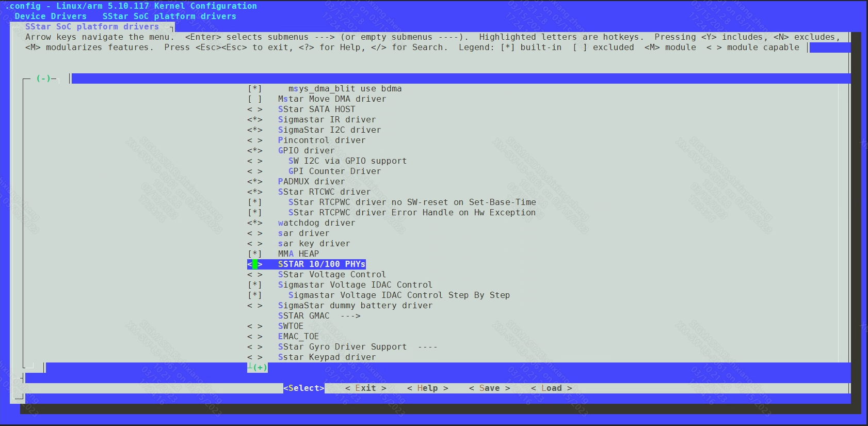The image size is (868, 426).
Task: Open the STAR GMAC submenu
Action: 319,316
